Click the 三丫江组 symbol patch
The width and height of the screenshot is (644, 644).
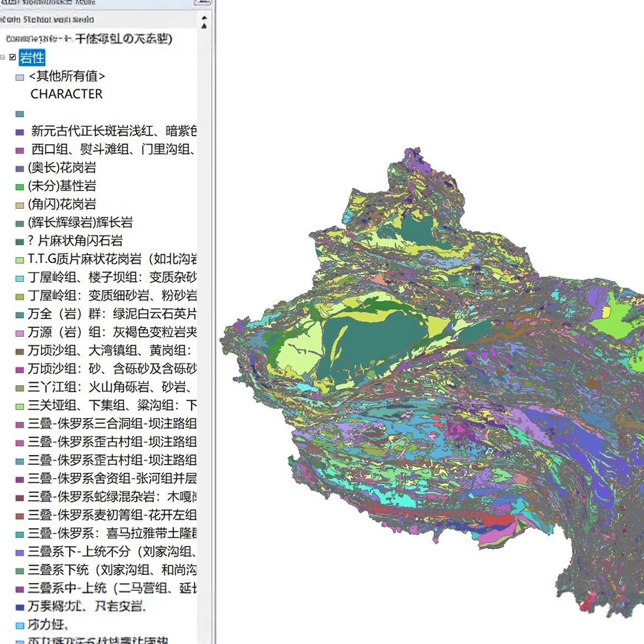(19, 388)
